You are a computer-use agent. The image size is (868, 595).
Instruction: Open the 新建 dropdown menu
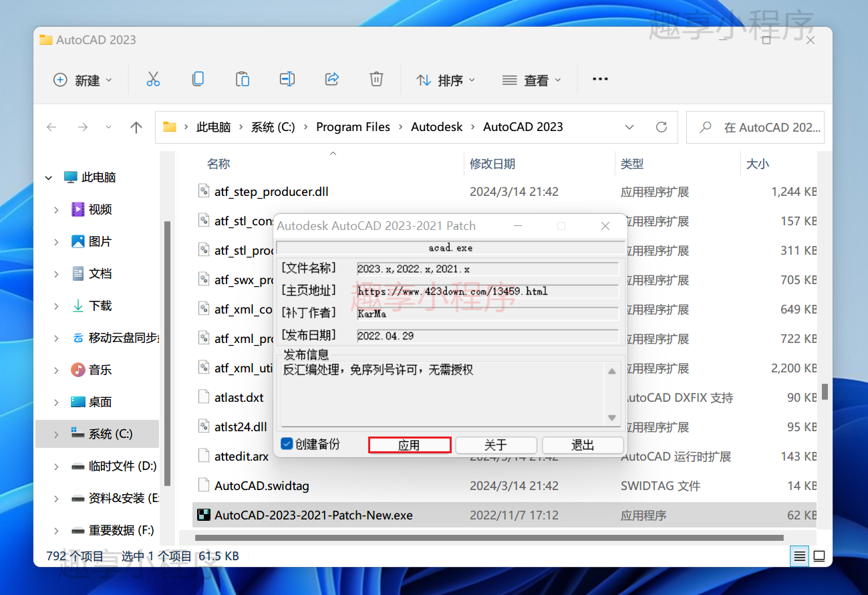pos(83,80)
